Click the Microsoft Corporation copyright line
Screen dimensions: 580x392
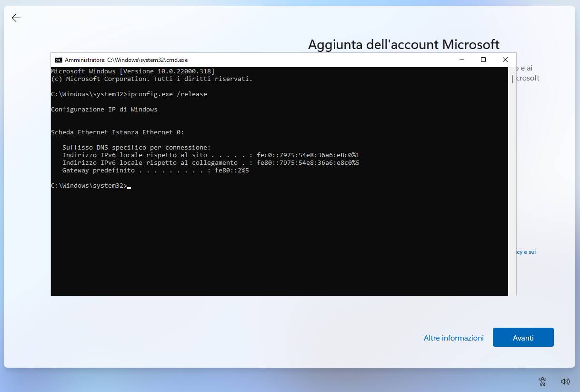pos(152,79)
